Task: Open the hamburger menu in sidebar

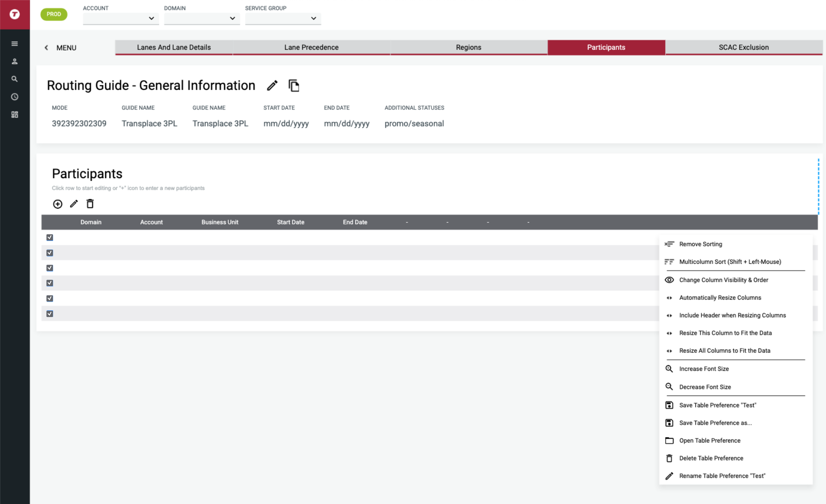Action: pos(14,44)
